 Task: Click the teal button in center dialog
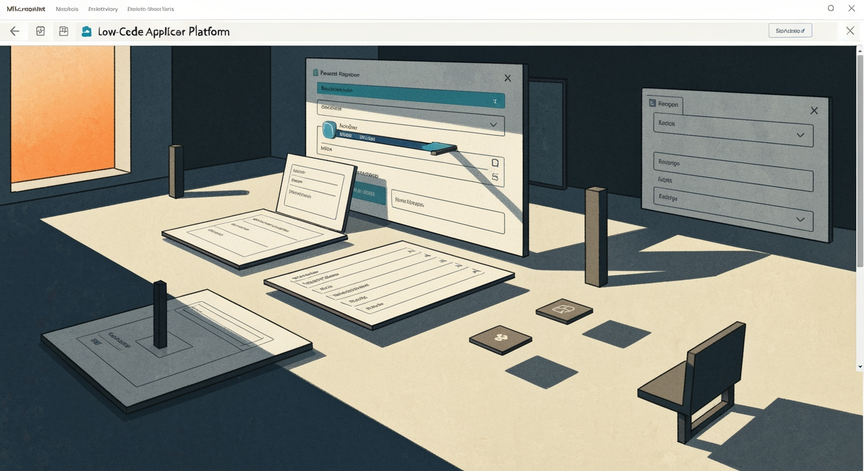369,193
